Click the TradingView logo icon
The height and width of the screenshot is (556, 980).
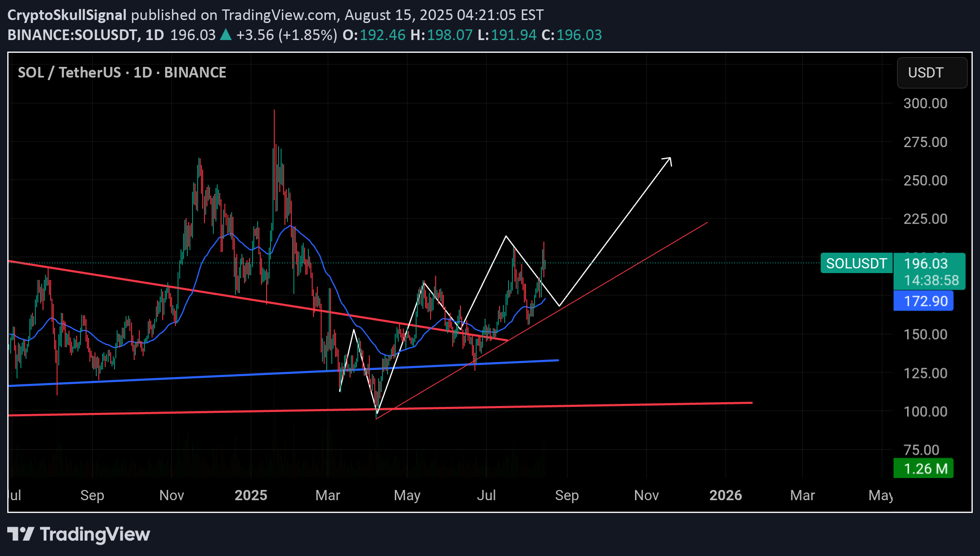click(x=20, y=534)
